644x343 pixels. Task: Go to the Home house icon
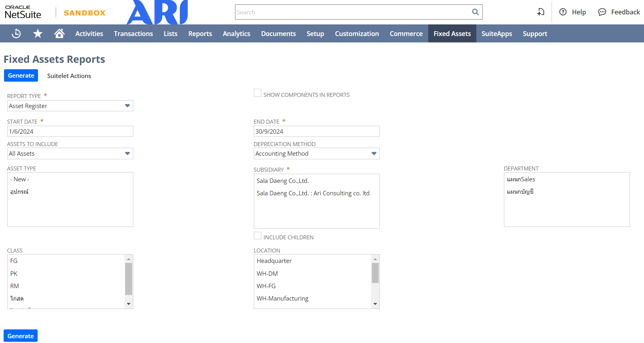click(x=59, y=34)
